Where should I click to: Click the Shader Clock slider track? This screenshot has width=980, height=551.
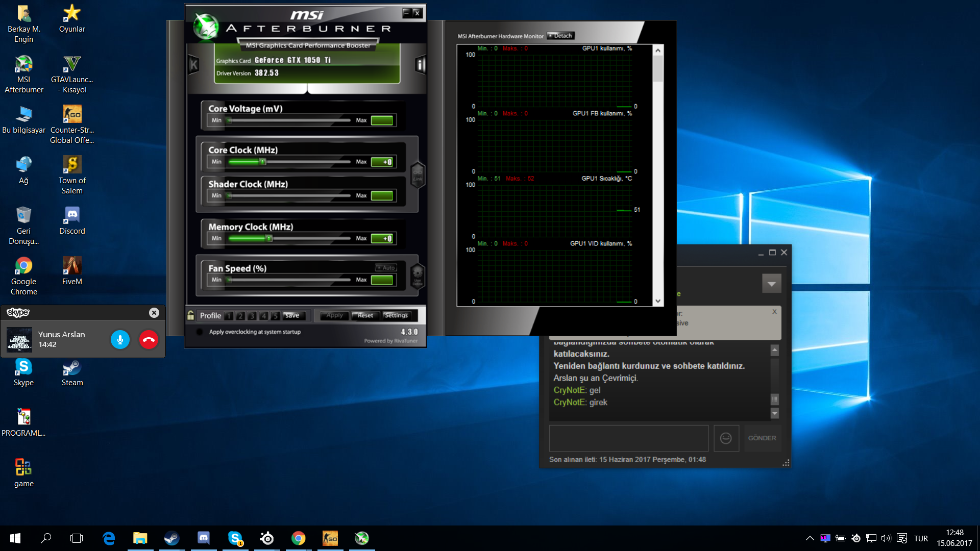coord(289,195)
